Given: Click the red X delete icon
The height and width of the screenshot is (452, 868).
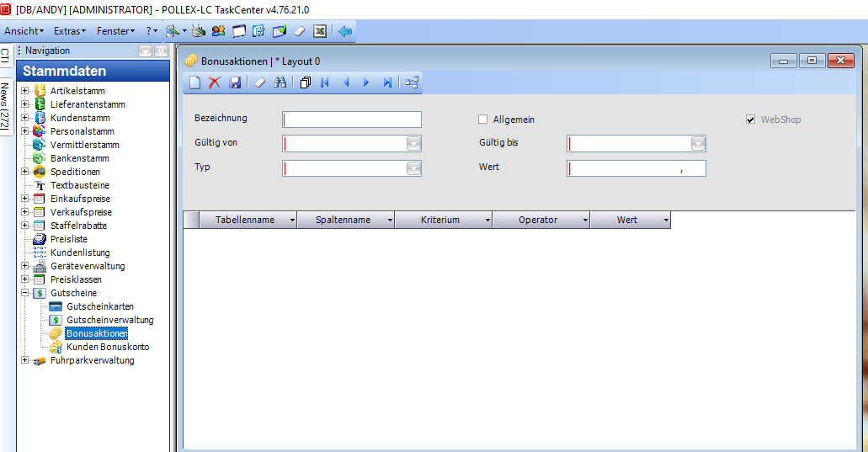Looking at the screenshot, I should [x=215, y=82].
